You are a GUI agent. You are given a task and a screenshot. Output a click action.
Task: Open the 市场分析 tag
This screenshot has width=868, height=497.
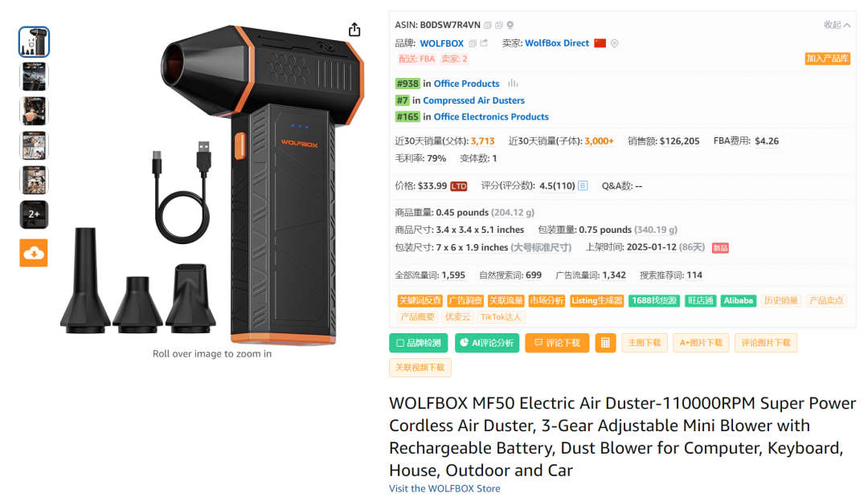pos(547,301)
